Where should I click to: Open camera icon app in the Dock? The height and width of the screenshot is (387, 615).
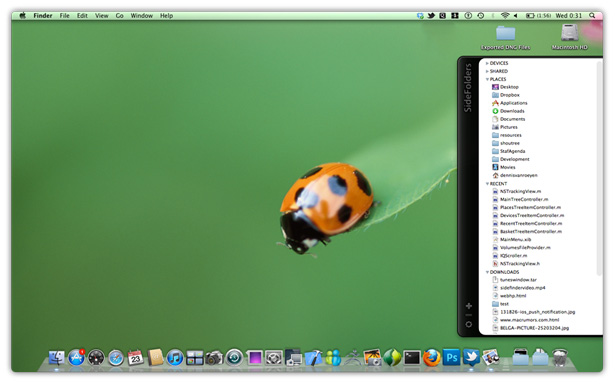point(215,358)
